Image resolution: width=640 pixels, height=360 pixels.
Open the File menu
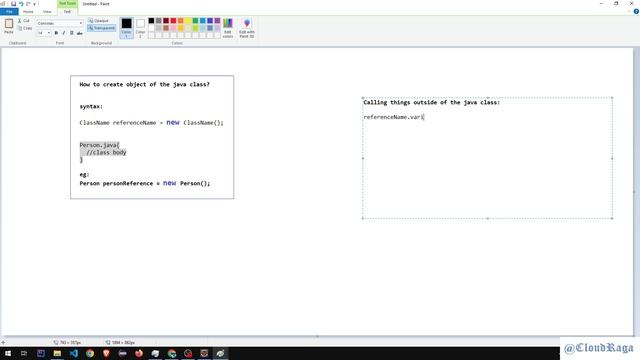click(x=9, y=11)
